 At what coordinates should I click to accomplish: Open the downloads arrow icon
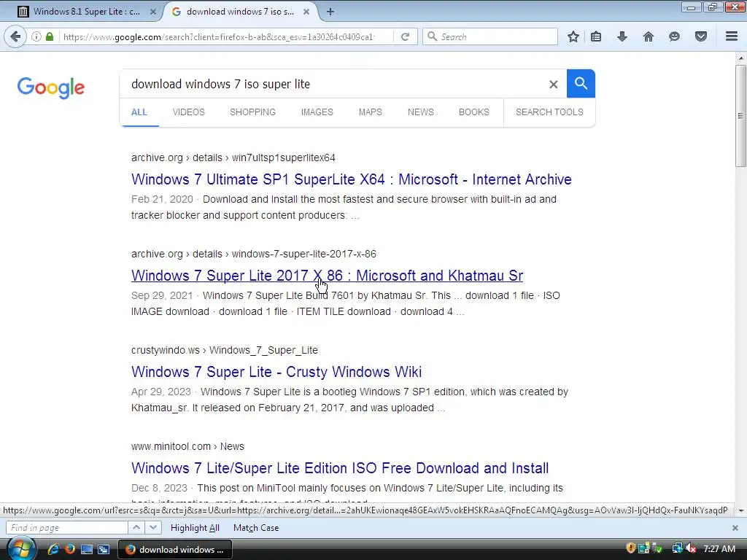pyautogui.click(x=622, y=36)
